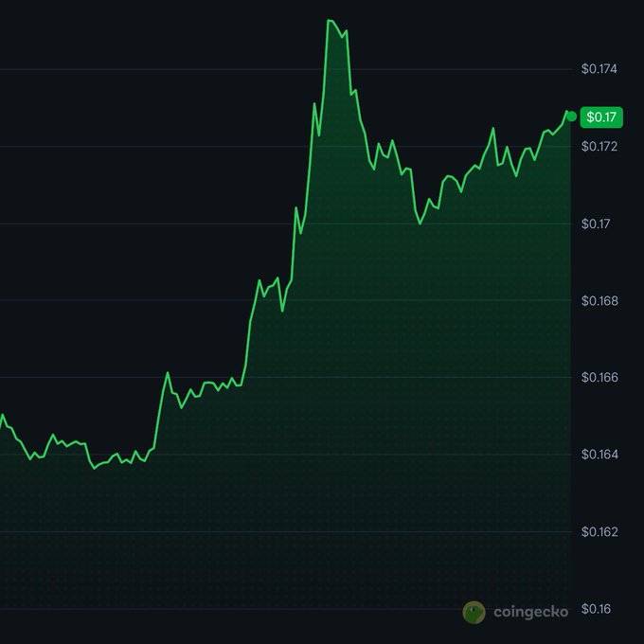Click the $0.162 axis label

pyautogui.click(x=599, y=532)
